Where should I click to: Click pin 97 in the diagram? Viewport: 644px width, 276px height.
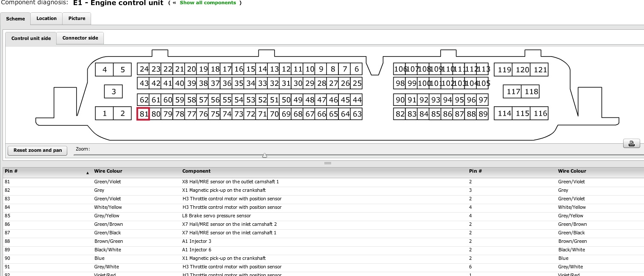(x=483, y=100)
